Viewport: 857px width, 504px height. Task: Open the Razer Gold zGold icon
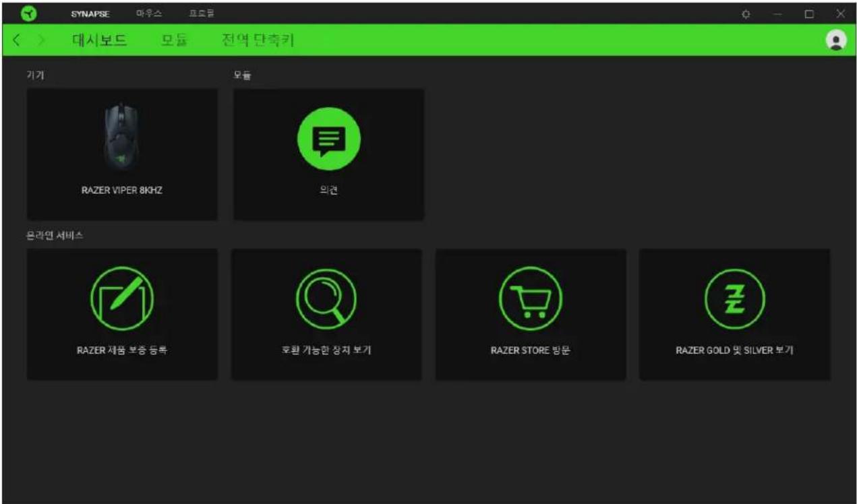(x=735, y=298)
